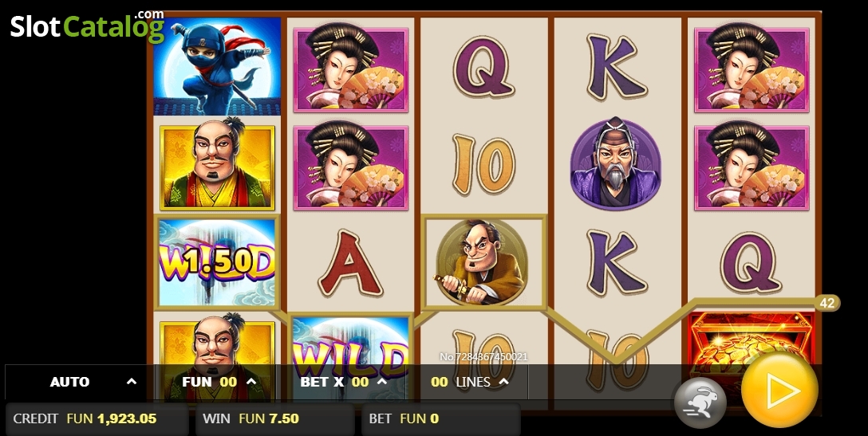Click the CREDIT balance display

tap(97, 418)
